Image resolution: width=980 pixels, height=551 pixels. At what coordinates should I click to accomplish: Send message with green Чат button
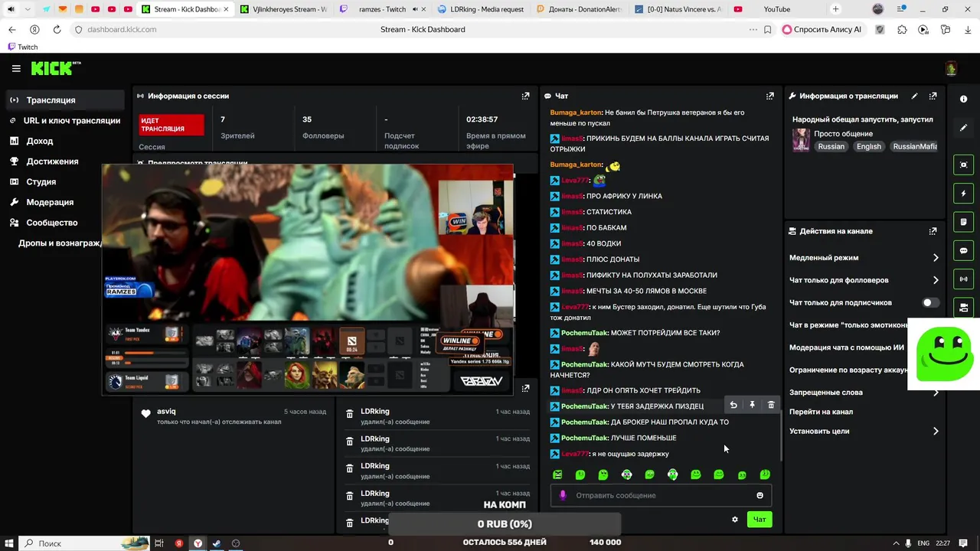click(x=759, y=520)
